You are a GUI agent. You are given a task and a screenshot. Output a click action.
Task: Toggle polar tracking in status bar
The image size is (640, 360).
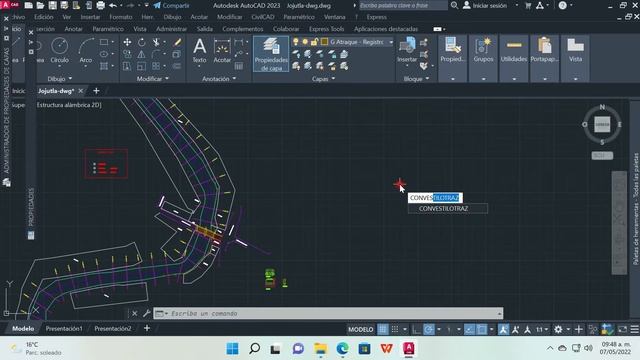pyautogui.click(x=429, y=329)
